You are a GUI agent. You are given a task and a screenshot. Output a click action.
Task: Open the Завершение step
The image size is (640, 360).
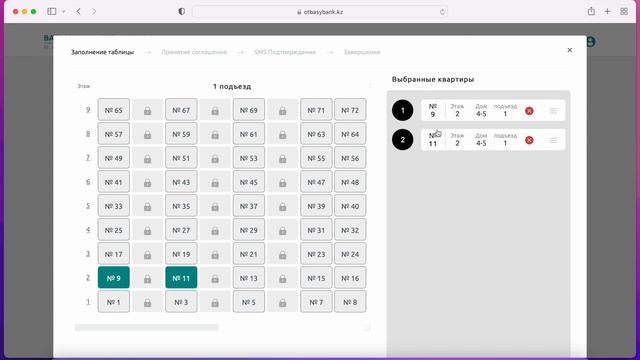[x=362, y=52]
